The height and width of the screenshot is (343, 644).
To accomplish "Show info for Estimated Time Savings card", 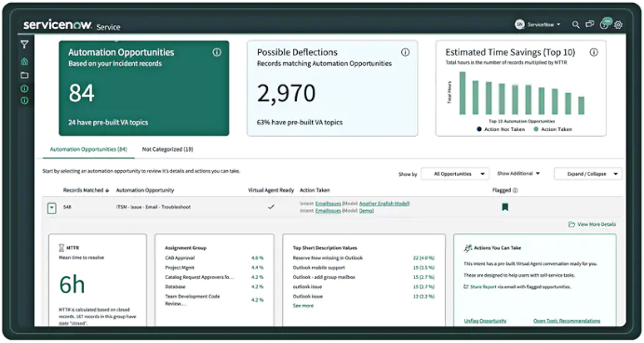I will (594, 52).
